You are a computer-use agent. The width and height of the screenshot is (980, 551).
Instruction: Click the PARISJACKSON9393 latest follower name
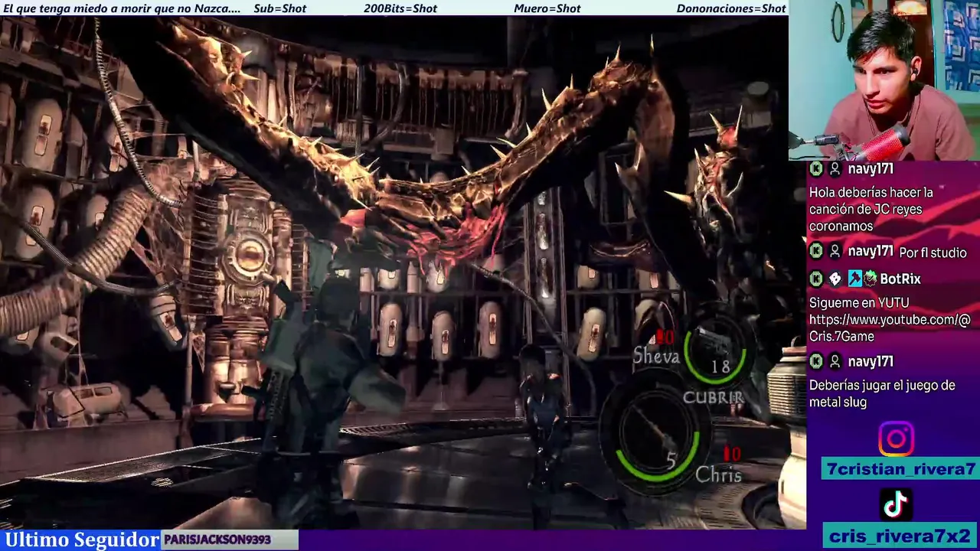[217, 540]
